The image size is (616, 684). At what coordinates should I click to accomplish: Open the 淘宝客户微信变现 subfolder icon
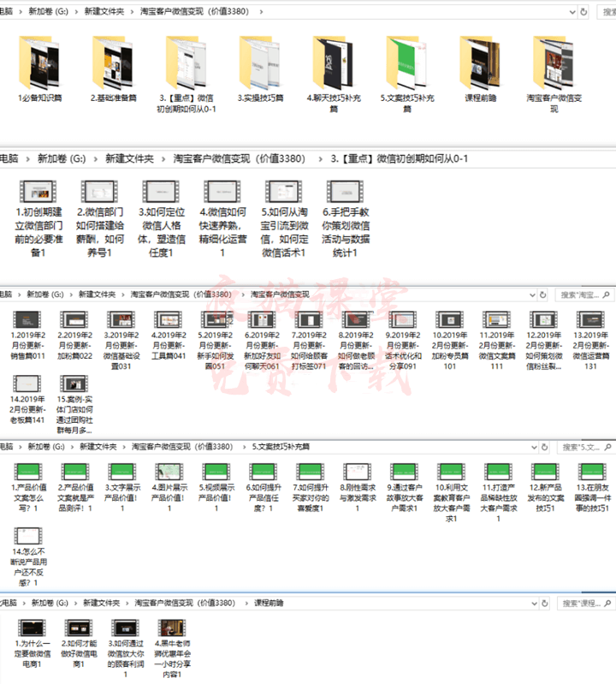554,62
